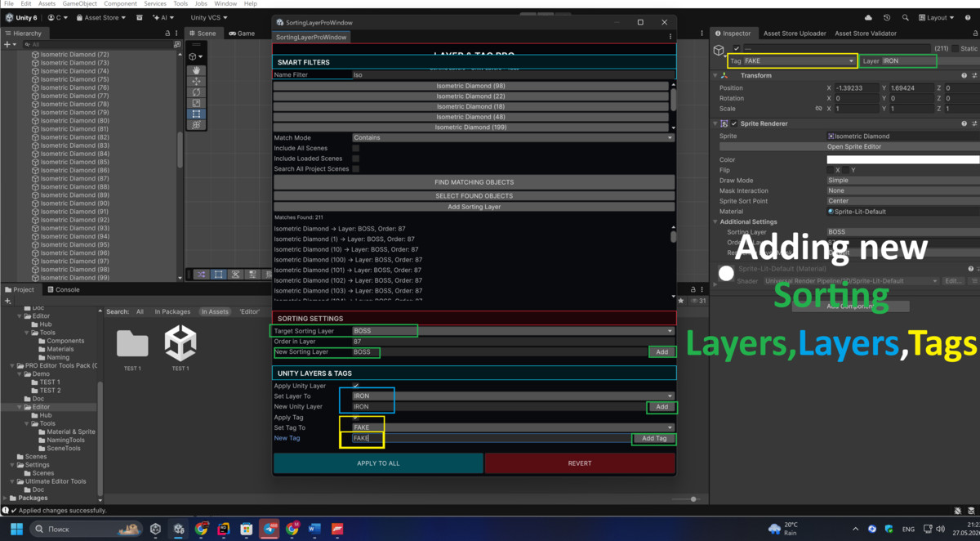The width and height of the screenshot is (980, 541).
Task: Click the New Tag input field
Action: [491, 439]
